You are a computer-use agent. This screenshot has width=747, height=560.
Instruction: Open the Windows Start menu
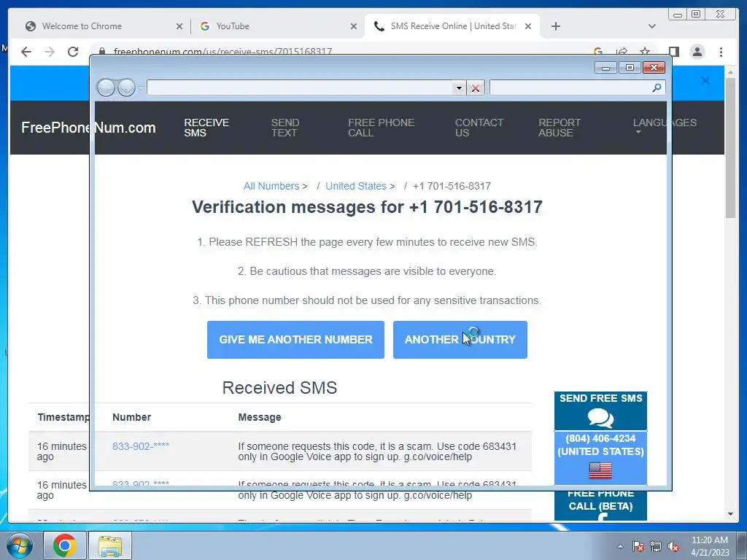(x=19, y=545)
